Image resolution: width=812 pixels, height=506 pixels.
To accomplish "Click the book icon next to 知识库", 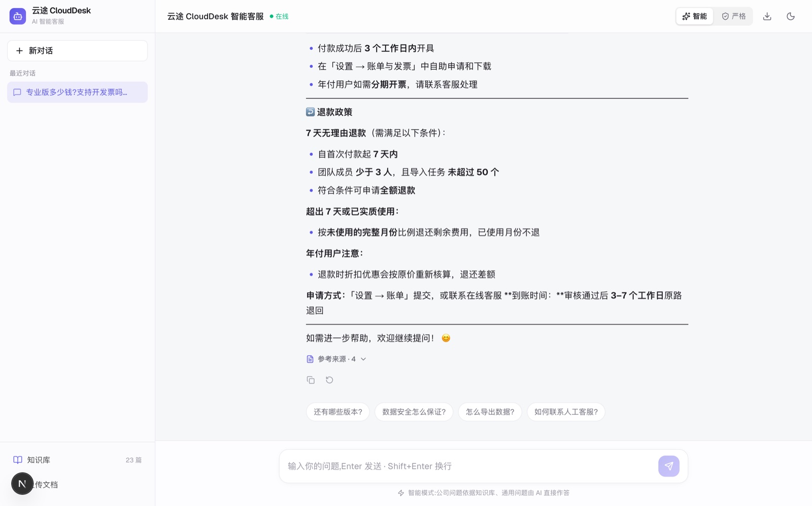I will pyautogui.click(x=18, y=460).
